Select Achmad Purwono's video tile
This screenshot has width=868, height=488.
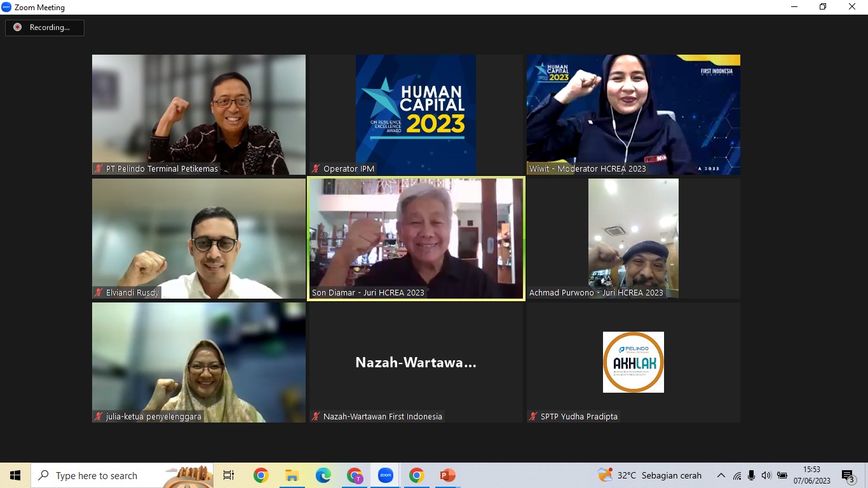(x=634, y=238)
